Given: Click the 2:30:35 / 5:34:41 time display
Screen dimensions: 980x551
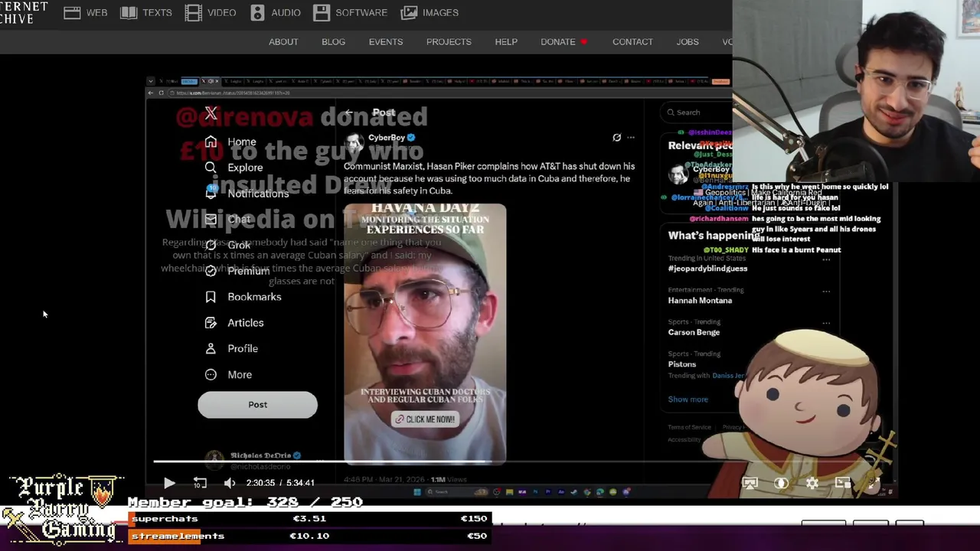Looking at the screenshot, I should (280, 483).
